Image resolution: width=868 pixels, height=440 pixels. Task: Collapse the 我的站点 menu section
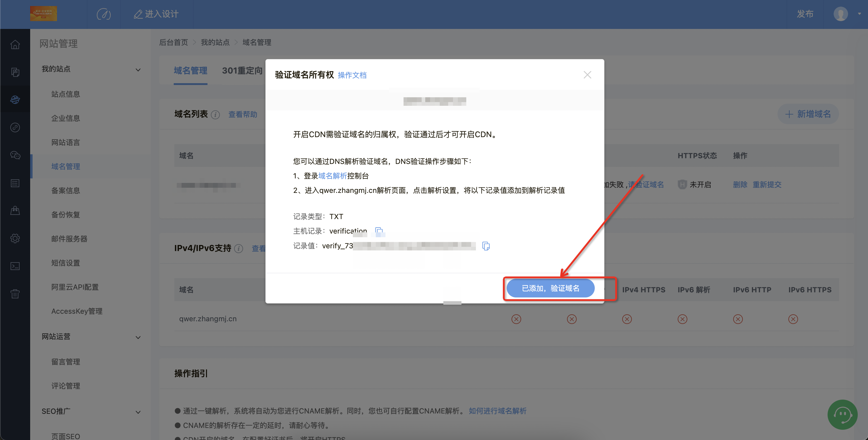[x=138, y=70]
